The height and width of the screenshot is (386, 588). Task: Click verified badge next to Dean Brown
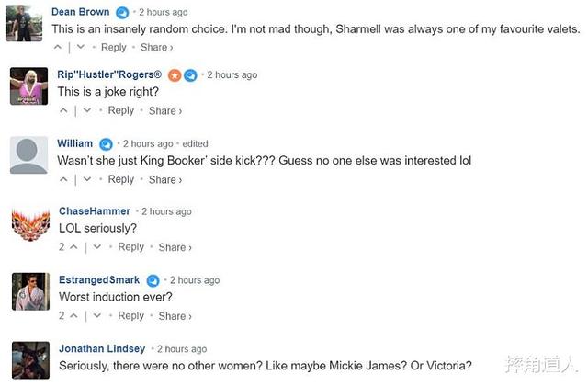tap(122, 13)
